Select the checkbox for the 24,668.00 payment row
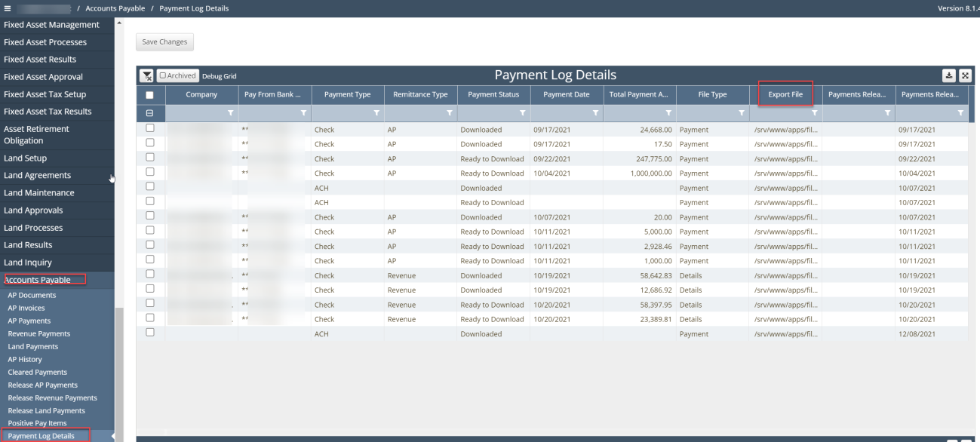The image size is (980, 442). coord(149,129)
